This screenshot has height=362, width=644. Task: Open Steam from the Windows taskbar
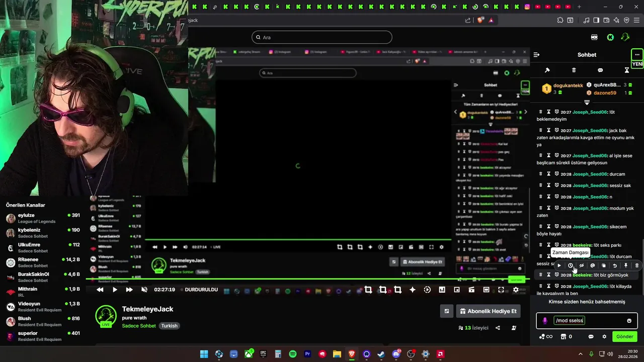click(x=381, y=354)
